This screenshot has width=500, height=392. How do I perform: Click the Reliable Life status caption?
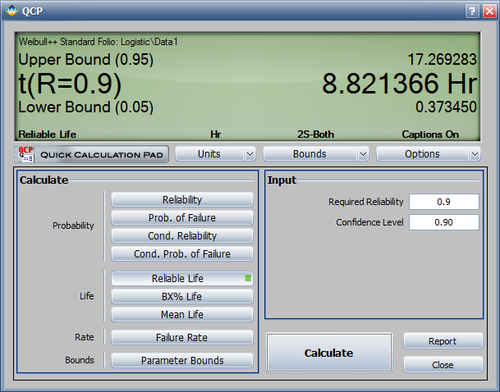pyautogui.click(x=47, y=134)
